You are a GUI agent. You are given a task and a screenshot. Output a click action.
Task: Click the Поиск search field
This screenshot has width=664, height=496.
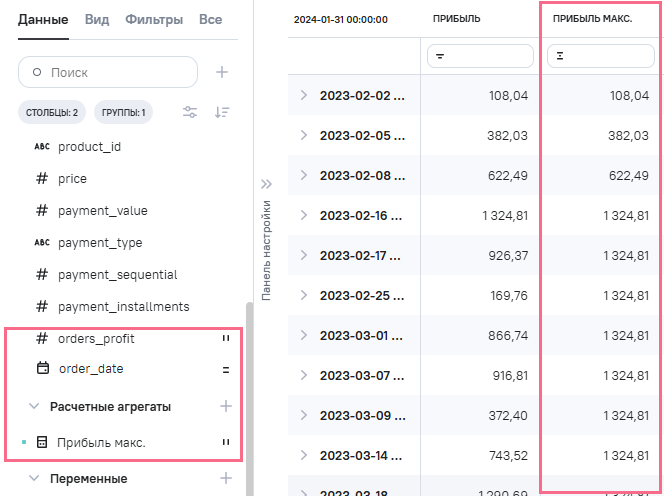[108, 72]
